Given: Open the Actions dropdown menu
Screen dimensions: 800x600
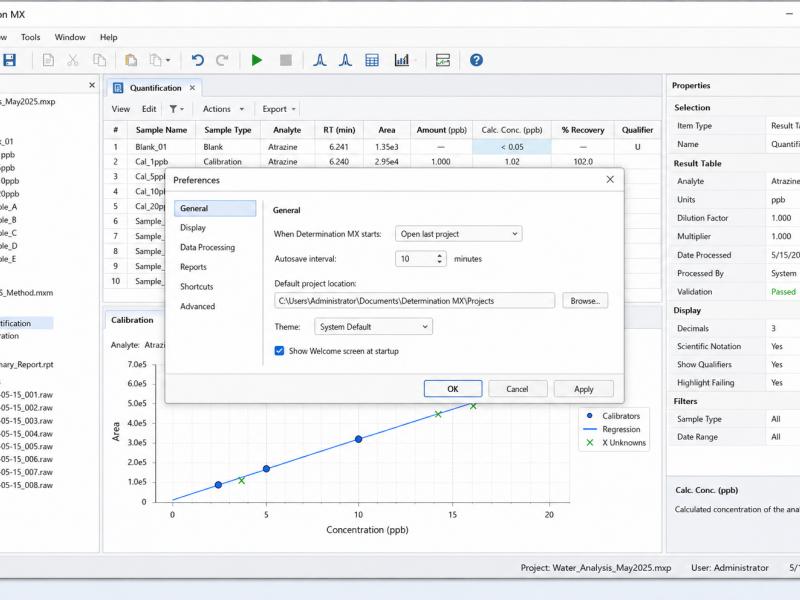Looking at the screenshot, I should pos(223,109).
